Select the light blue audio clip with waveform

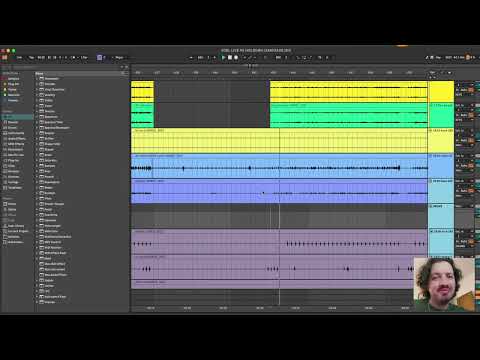click(279, 166)
